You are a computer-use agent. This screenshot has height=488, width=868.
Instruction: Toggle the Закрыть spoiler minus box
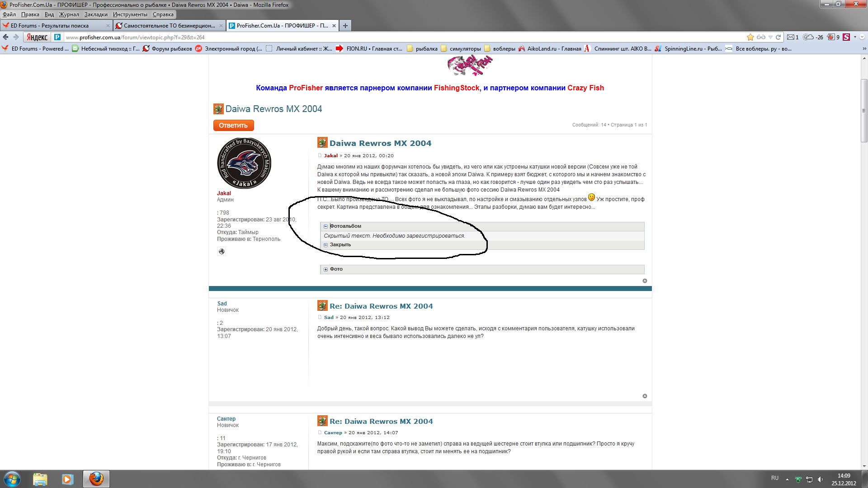point(325,245)
